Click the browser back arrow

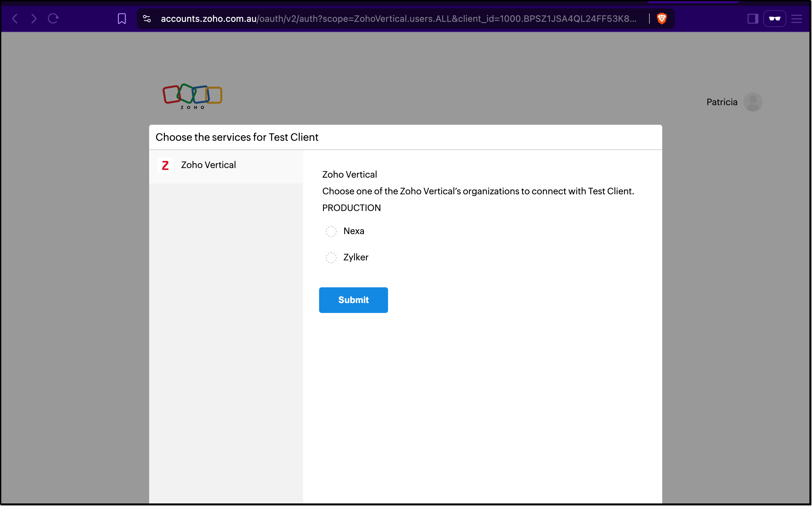click(15, 18)
